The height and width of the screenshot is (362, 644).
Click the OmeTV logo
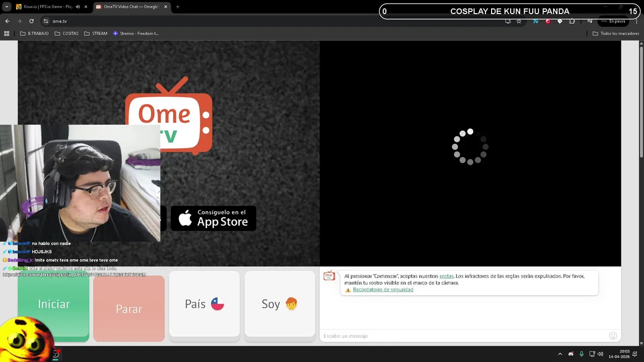point(169,116)
